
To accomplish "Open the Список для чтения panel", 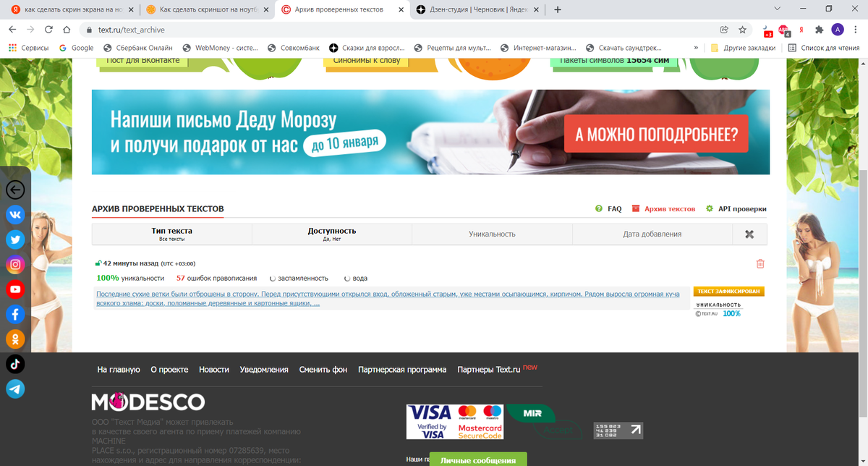I will point(824,48).
